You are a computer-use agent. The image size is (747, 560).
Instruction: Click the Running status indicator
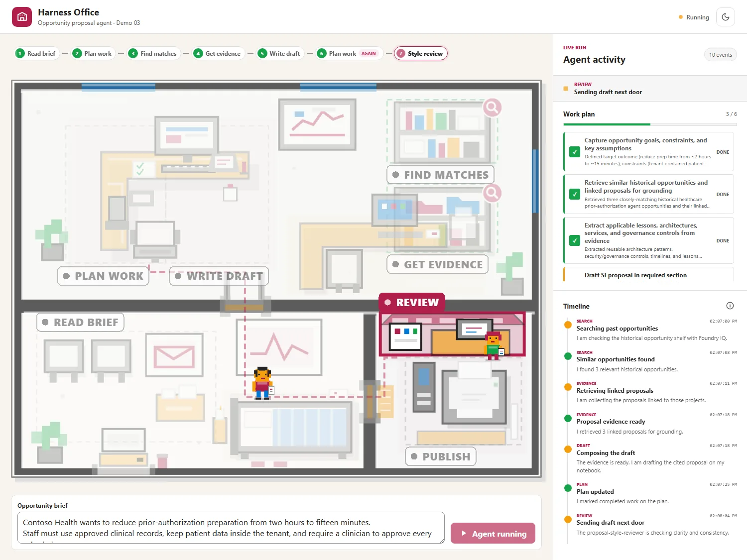tap(694, 17)
